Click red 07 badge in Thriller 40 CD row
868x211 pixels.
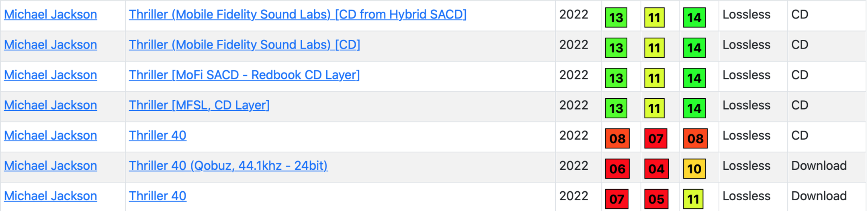click(x=655, y=139)
